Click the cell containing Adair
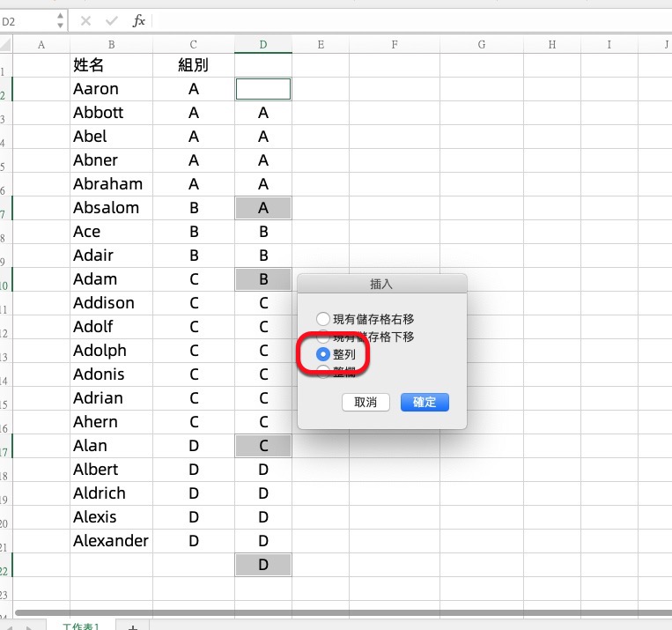The image size is (672, 630). [x=112, y=256]
